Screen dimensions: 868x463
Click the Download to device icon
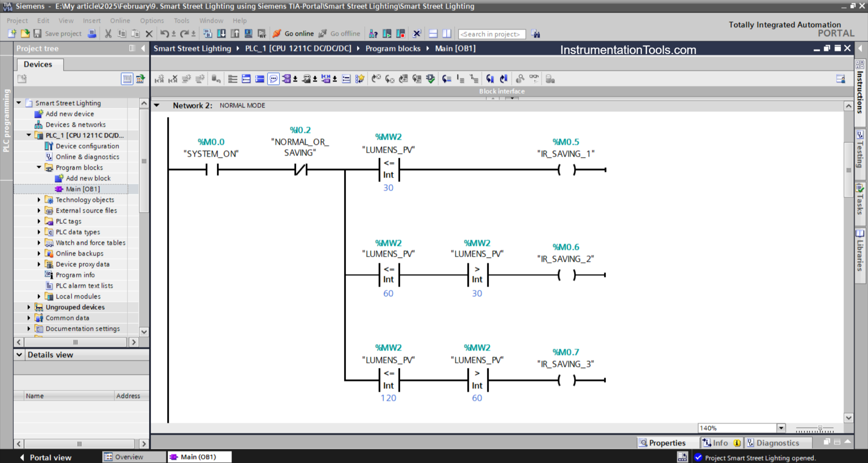(222, 33)
